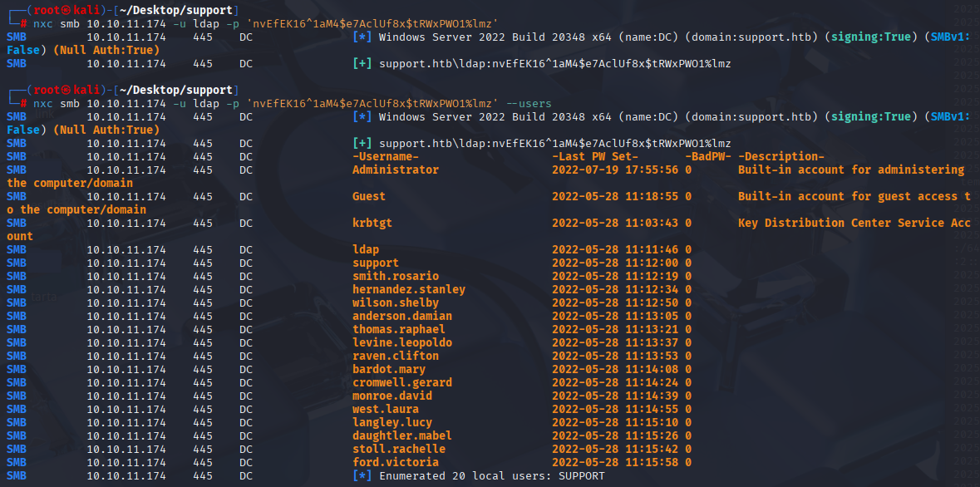
Task: Click the '-BadPW-' column header
Action: coord(708,157)
